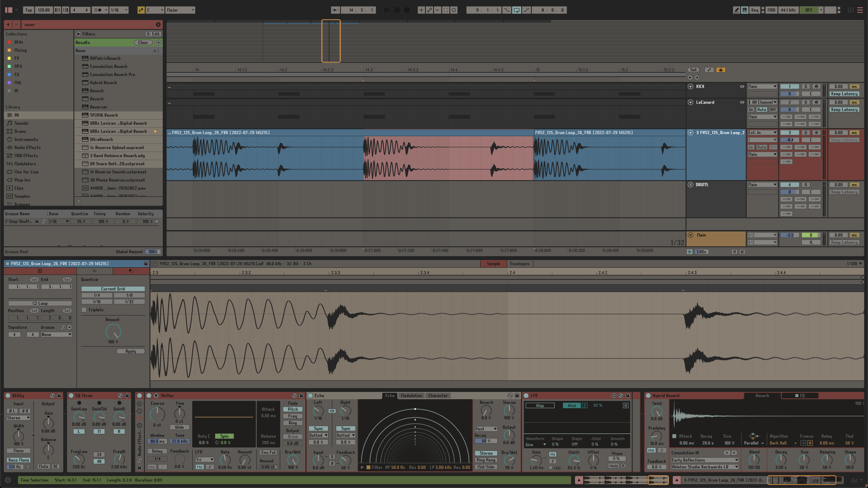This screenshot has height=488, width=868.
Task: Set LeCanard monitoring to In
Action: point(751,109)
